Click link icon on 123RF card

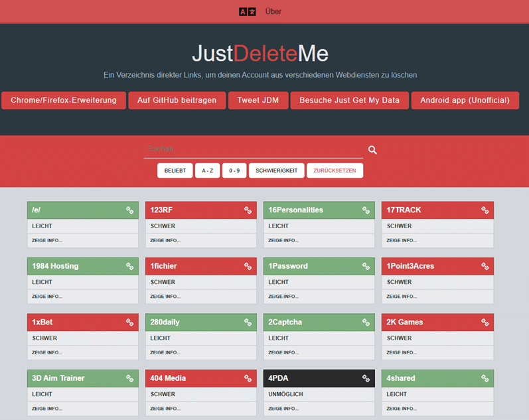coord(248,210)
